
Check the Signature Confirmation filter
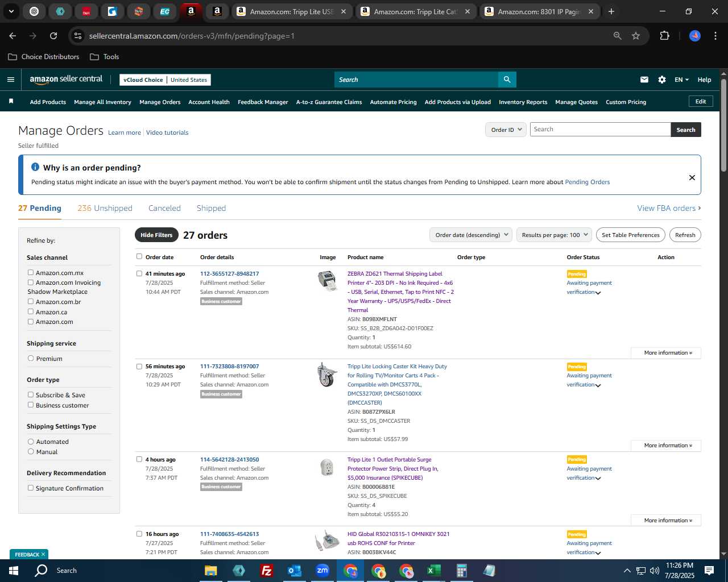[x=31, y=488]
